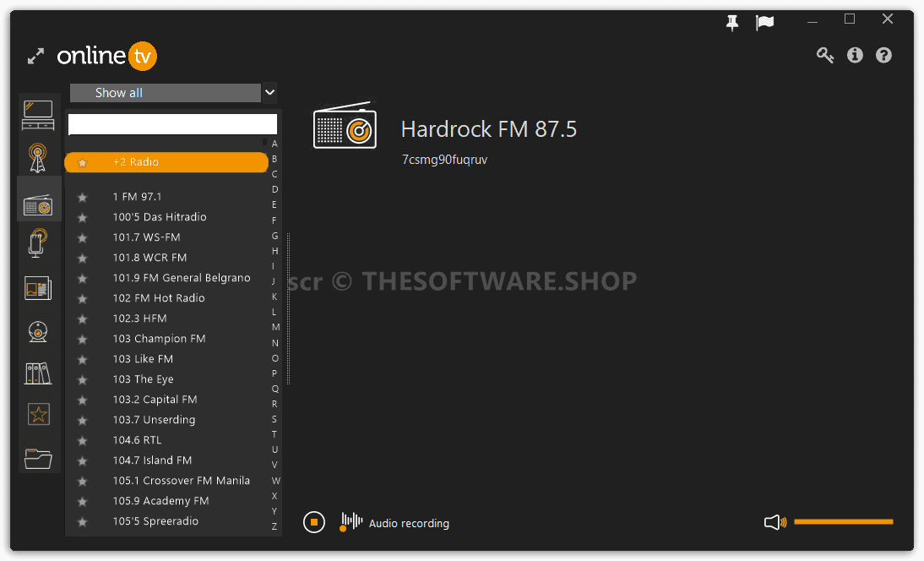924x561 pixels.
Task: Favorite the 101.7 WS-FM star
Action: point(83,238)
